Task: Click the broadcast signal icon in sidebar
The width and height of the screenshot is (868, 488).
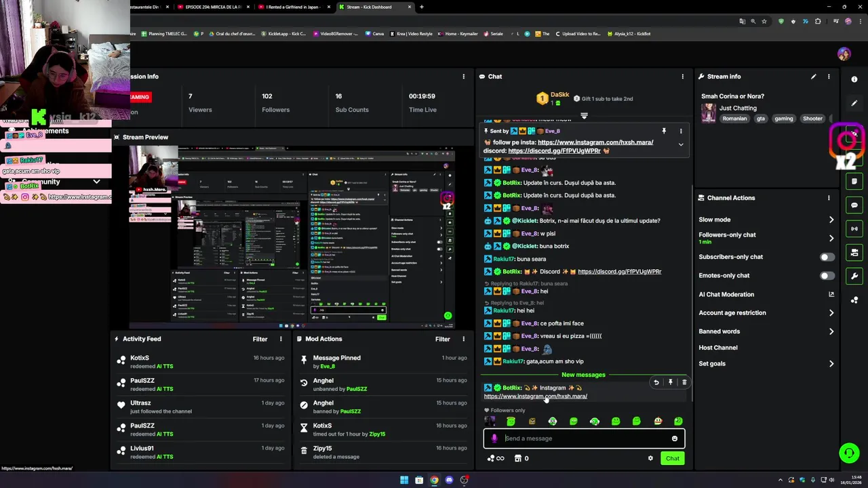Action: pyautogui.click(x=854, y=228)
